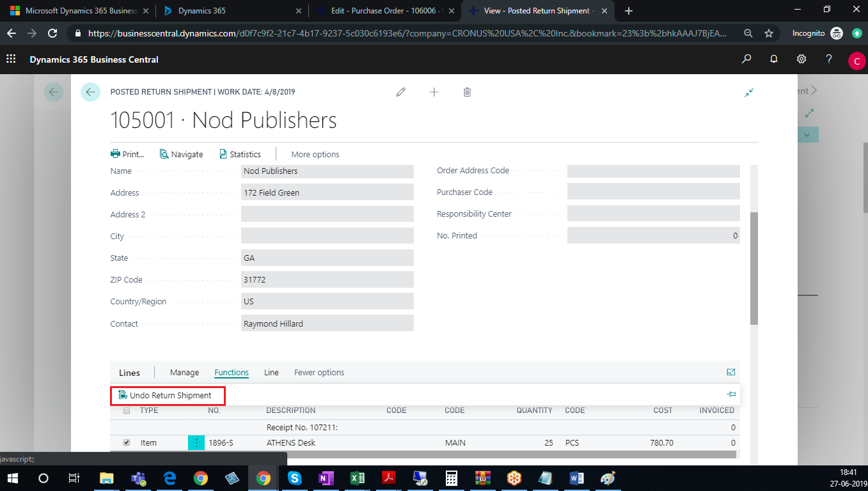Screen dimensions: 868x491
Task: Open the Chrome zoom magnifier in address bar
Action: [748, 33]
